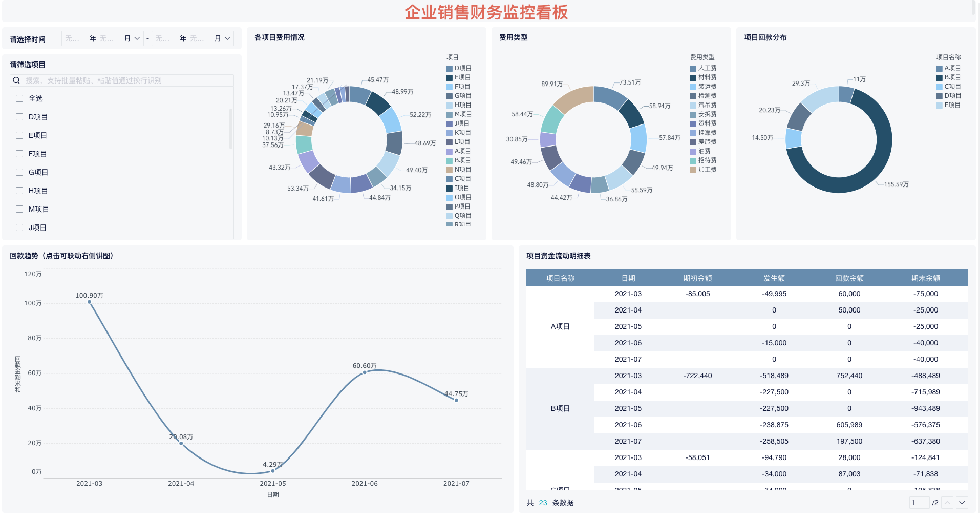Click the 人工费 legend icon in 费用类型 chart
Image resolution: width=980 pixels, height=520 pixels.
[693, 68]
